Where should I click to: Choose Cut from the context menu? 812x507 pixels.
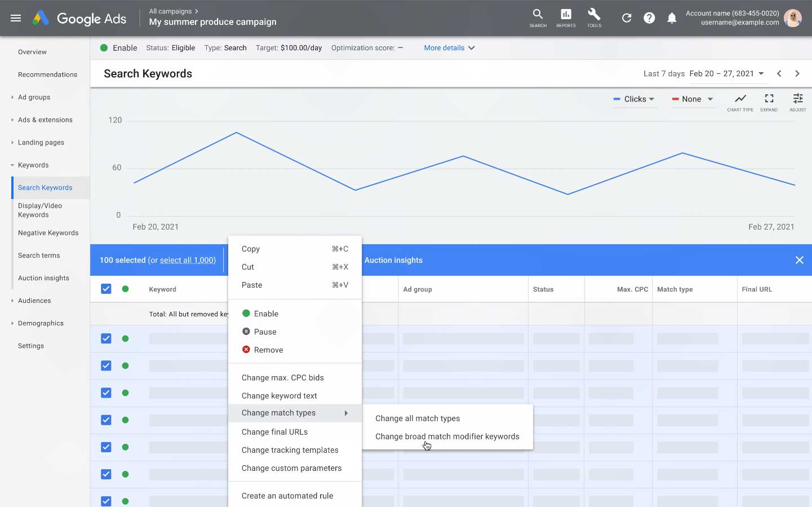(x=295, y=267)
